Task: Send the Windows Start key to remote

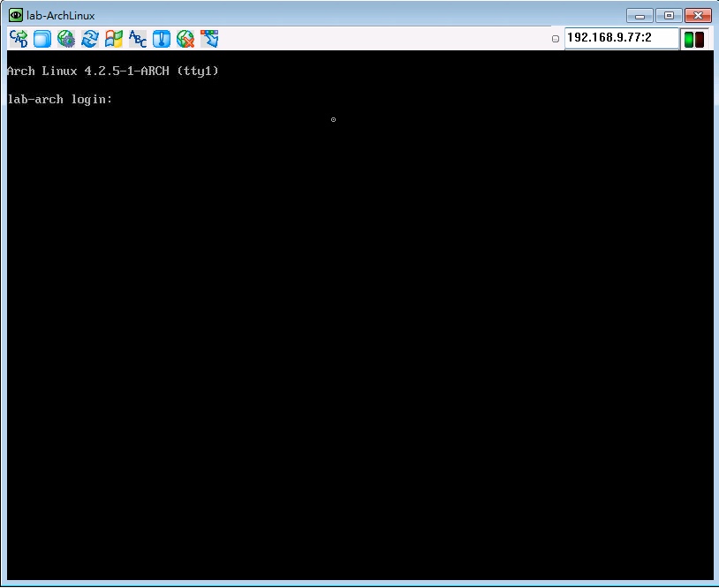Action: pyautogui.click(x=114, y=39)
